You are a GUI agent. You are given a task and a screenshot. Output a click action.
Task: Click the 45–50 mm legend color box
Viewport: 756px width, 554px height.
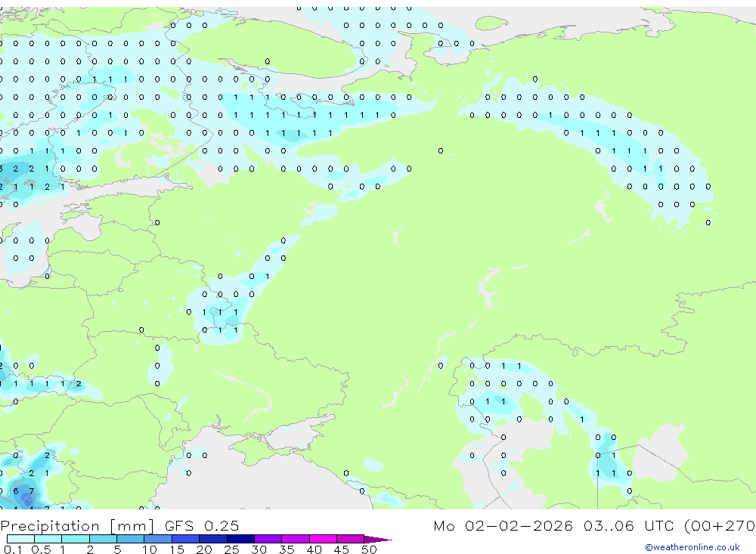coord(351,539)
